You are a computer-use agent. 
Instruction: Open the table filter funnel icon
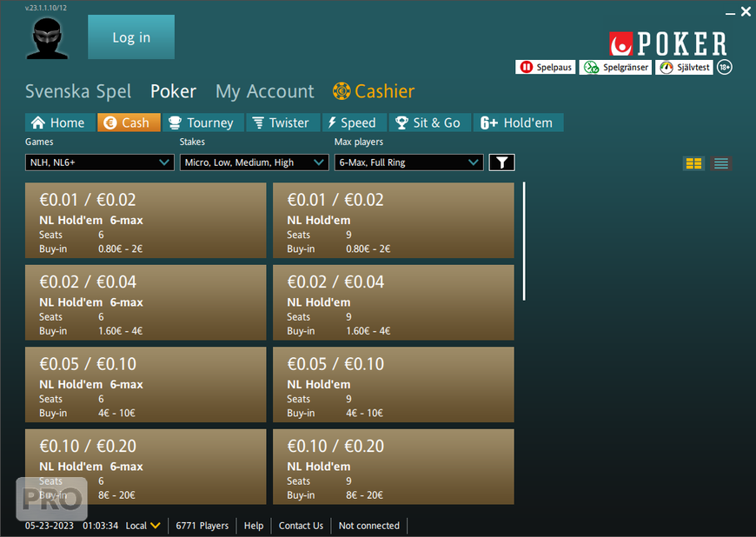click(502, 162)
